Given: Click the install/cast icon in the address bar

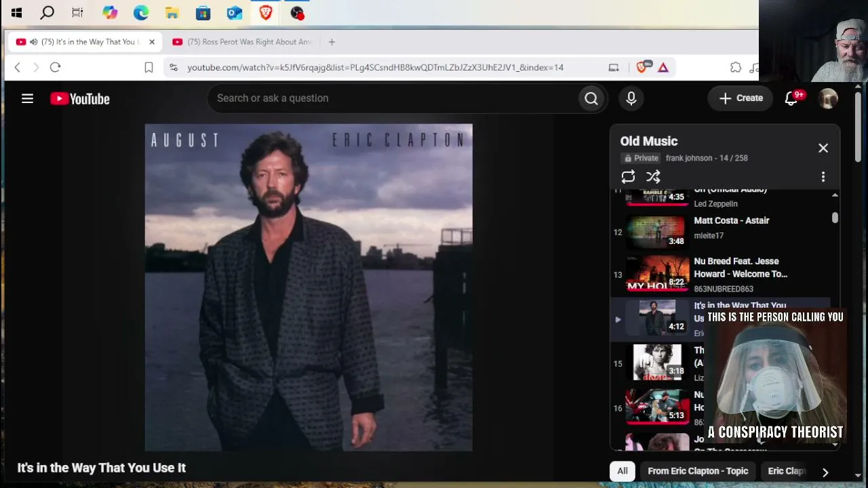Looking at the screenshot, I should (614, 67).
